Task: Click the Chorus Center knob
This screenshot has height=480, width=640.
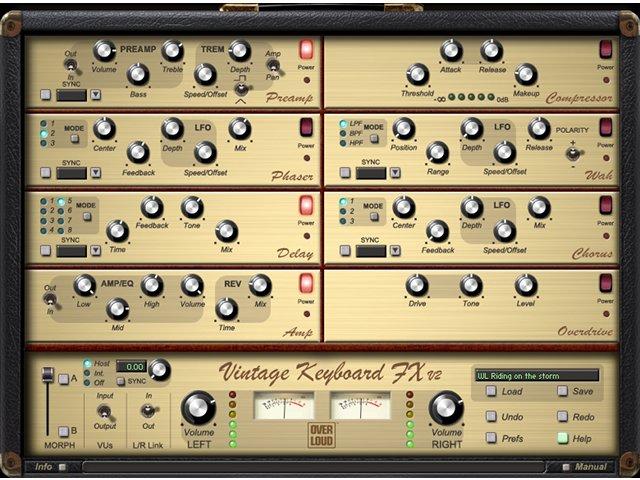Action: coord(404,207)
